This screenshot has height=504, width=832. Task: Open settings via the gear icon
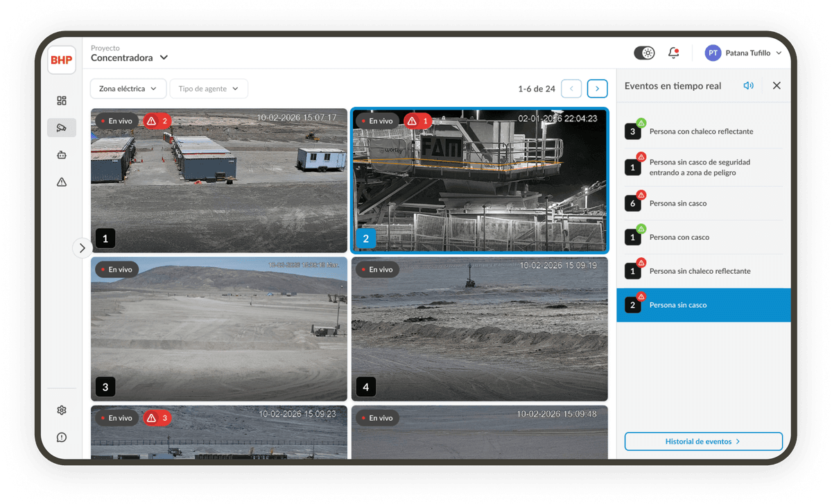pyautogui.click(x=62, y=410)
